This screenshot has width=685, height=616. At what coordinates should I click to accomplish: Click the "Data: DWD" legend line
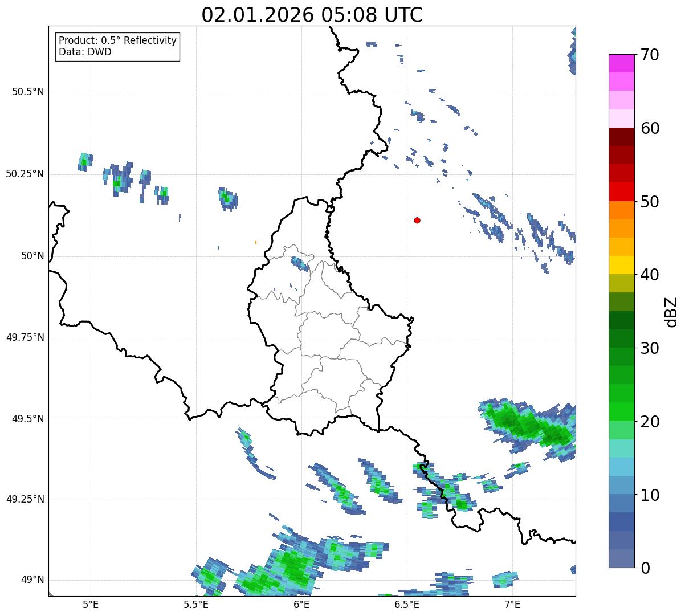point(85,52)
